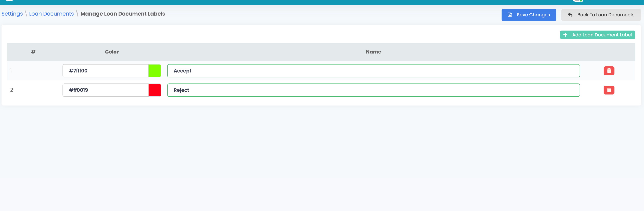Click the curved back arrow icon

(570, 15)
